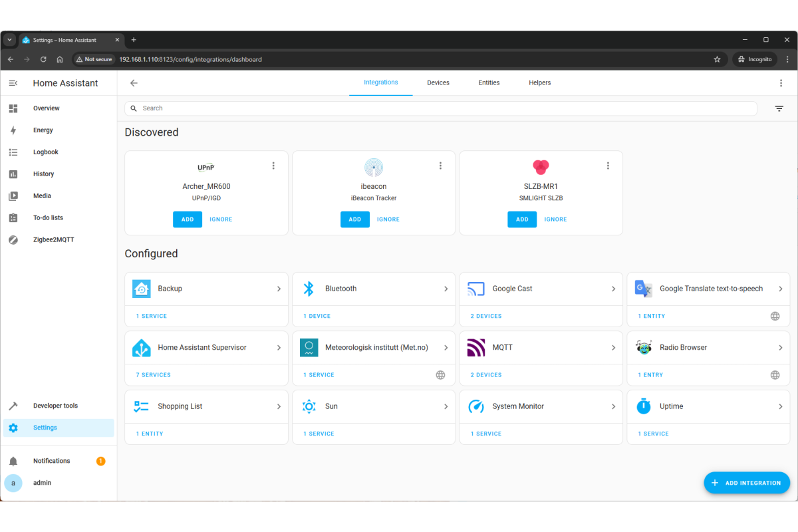This screenshot has width=798, height=532.
Task: Click the back arrow in header
Action: tap(134, 83)
